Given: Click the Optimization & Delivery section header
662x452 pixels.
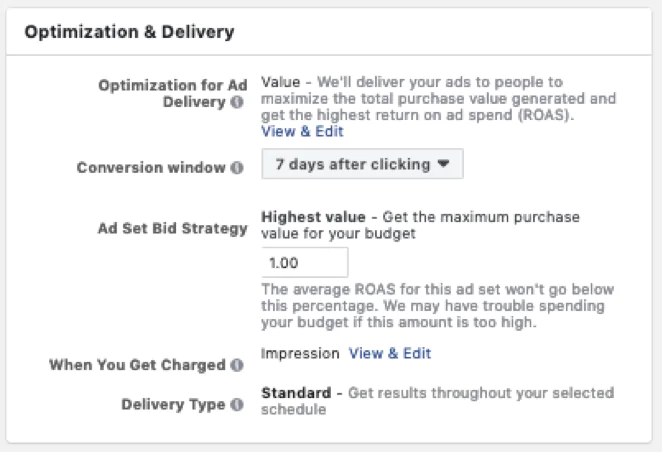Looking at the screenshot, I should [x=129, y=32].
